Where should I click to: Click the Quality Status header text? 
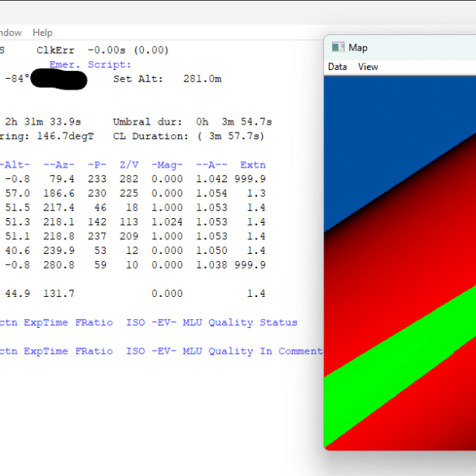pyautogui.click(x=252, y=322)
